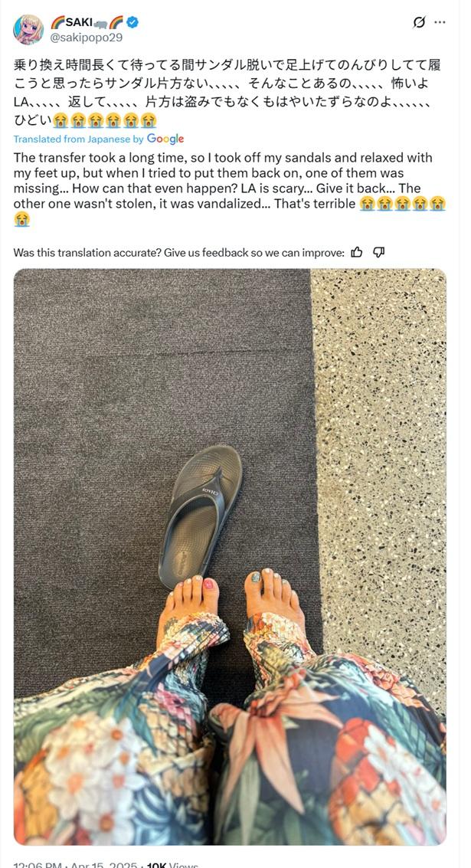Click the "Was this translation accurate?" feedback text
The height and width of the screenshot is (868, 471).
click(178, 253)
